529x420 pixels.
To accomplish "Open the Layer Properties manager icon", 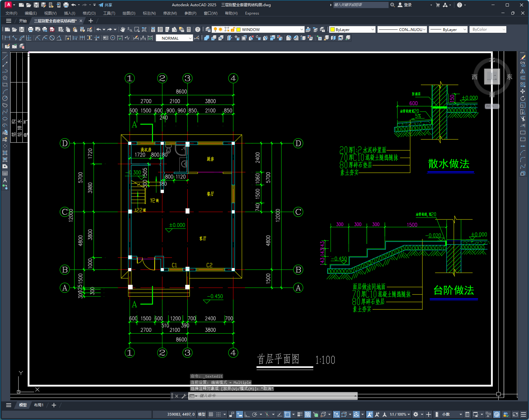I will tap(208, 29).
